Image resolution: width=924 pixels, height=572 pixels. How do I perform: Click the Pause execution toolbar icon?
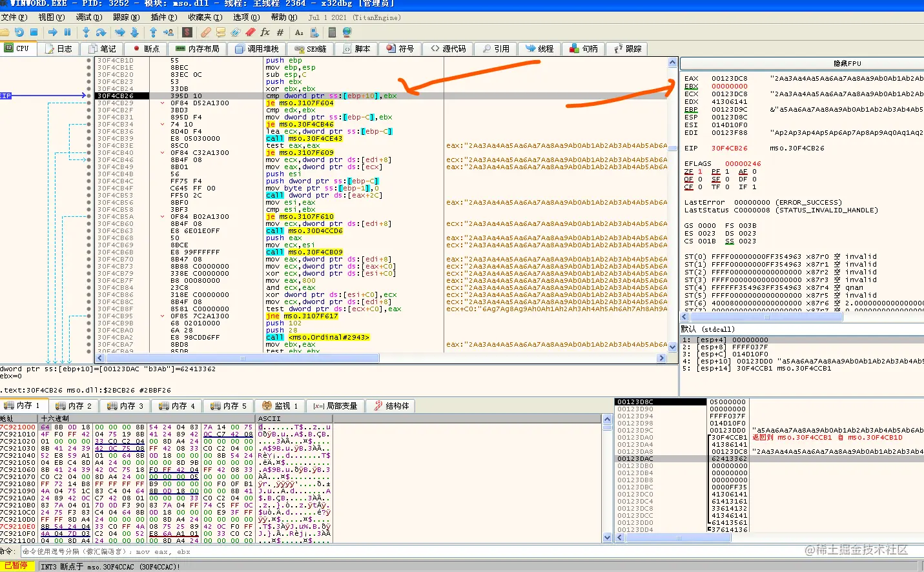68,32
